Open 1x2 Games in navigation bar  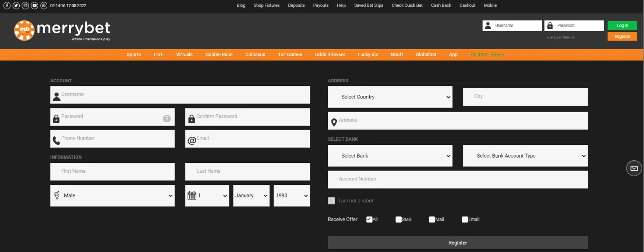[x=290, y=54]
